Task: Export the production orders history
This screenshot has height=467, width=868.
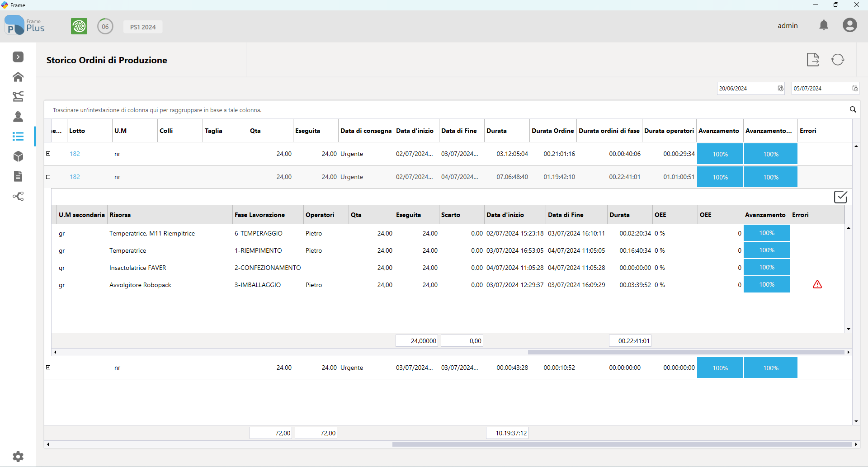Action: 813,59
